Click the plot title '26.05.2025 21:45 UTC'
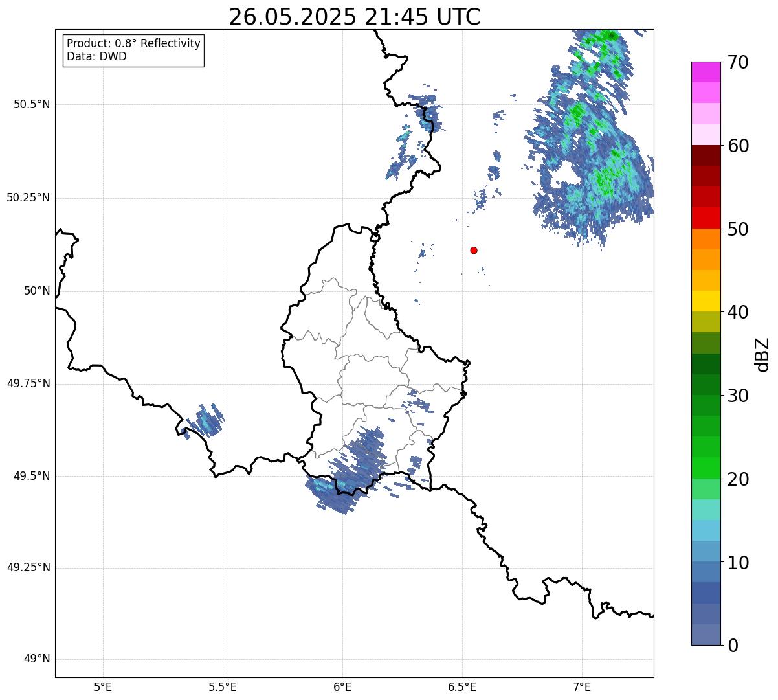Image resolution: width=778 pixels, height=700 pixels. tap(355, 17)
